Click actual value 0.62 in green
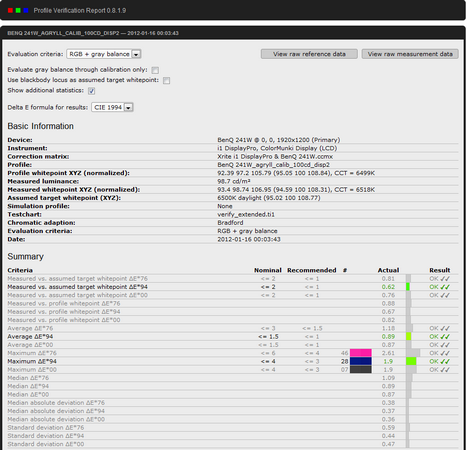Screen dimensions: 467x450 pos(388,287)
